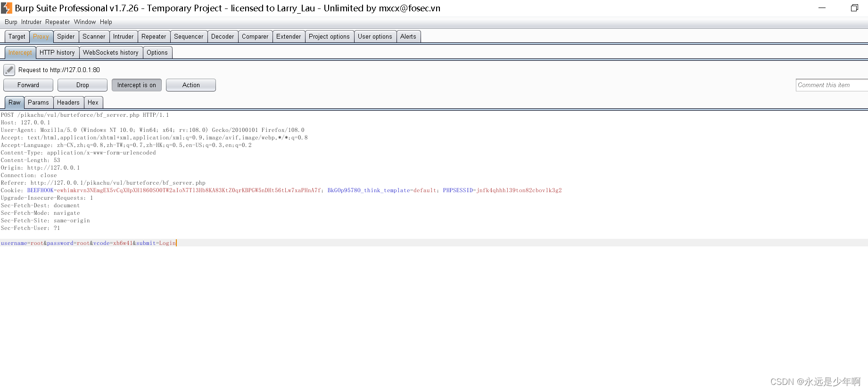Viewport: 868px width, 391px height.
Task: Switch to the Headers view tab
Action: [x=68, y=103]
